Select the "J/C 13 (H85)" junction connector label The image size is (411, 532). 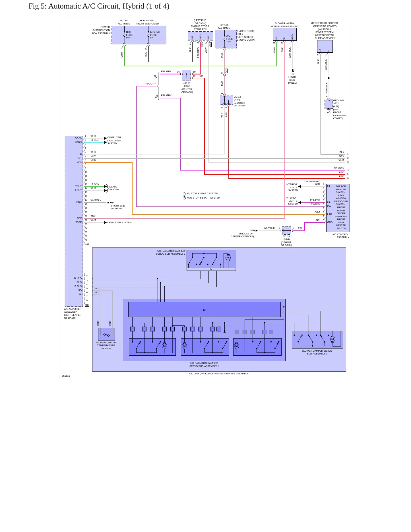tap(187, 84)
